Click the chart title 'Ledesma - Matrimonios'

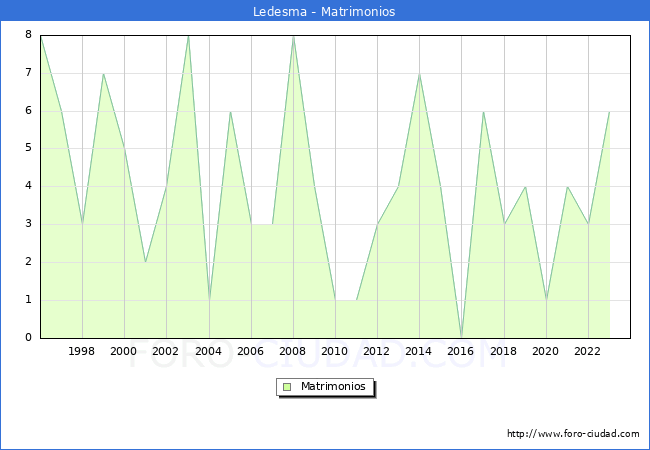pos(324,11)
